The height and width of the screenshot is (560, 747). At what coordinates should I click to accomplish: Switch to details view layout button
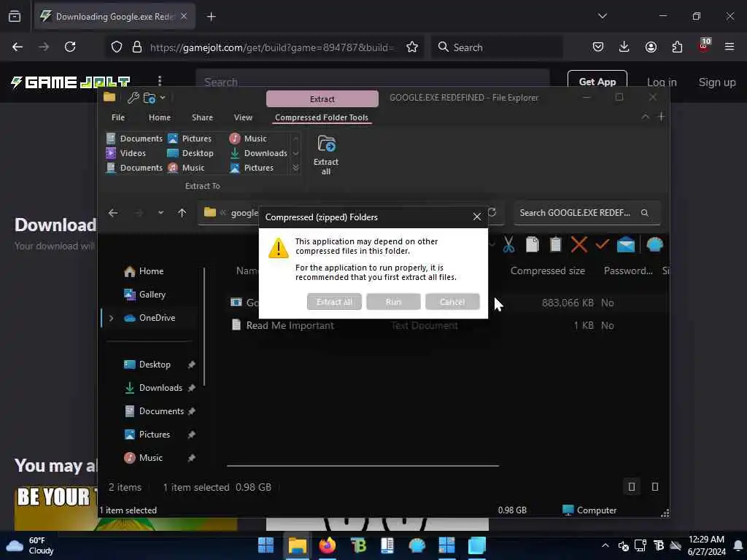click(x=632, y=486)
